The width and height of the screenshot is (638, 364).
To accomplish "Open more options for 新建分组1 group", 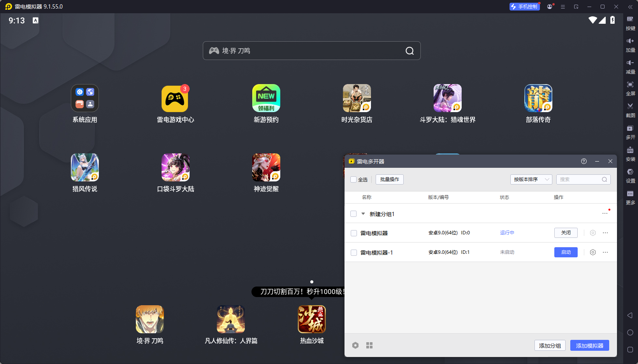I will pyautogui.click(x=605, y=213).
